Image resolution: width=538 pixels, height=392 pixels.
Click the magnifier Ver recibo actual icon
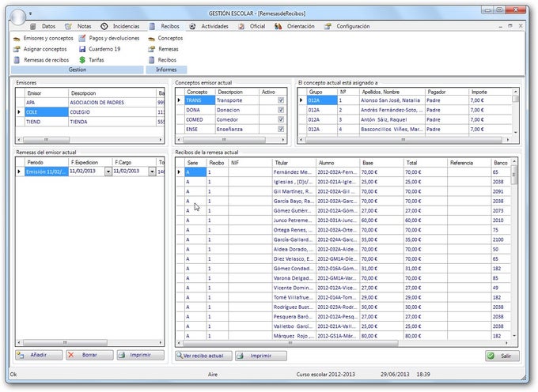pyautogui.click(x=180, y=356)
